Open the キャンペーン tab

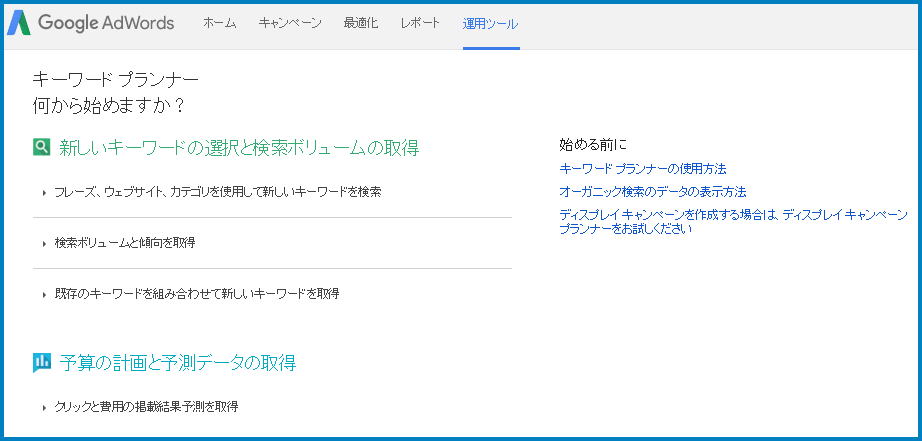click(290, 24)
